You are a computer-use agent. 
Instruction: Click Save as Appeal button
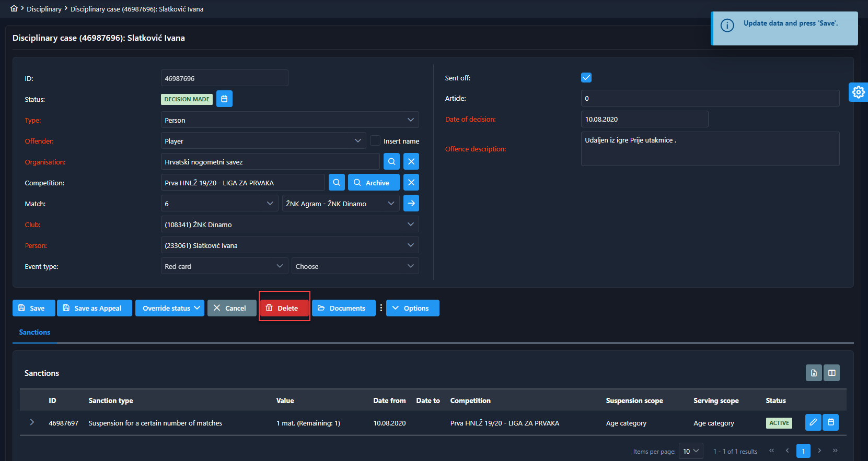tap(94, 308)
